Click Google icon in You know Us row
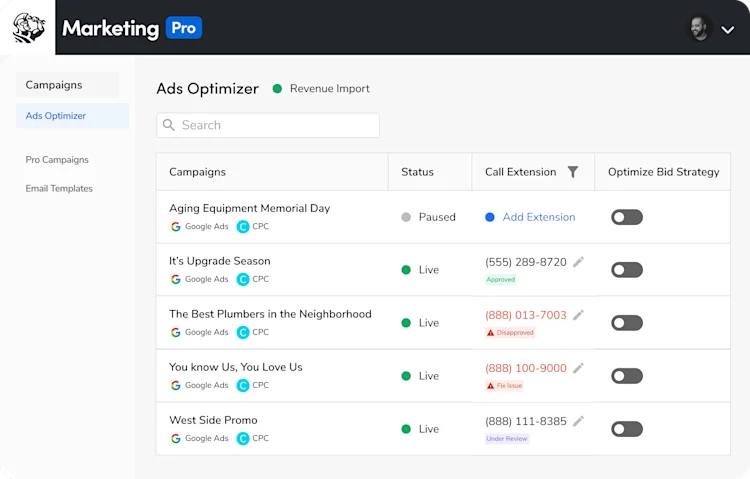The width and height of the screenshot is (750, 479). 176,386
